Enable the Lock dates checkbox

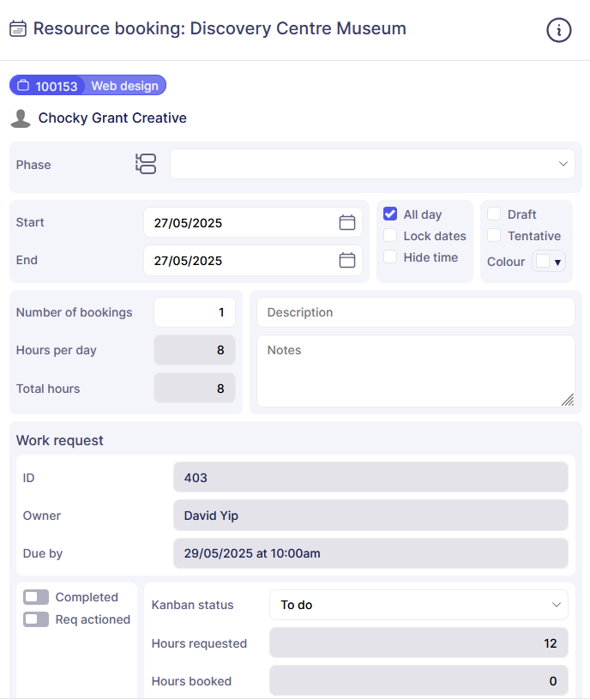coord(390,236)
